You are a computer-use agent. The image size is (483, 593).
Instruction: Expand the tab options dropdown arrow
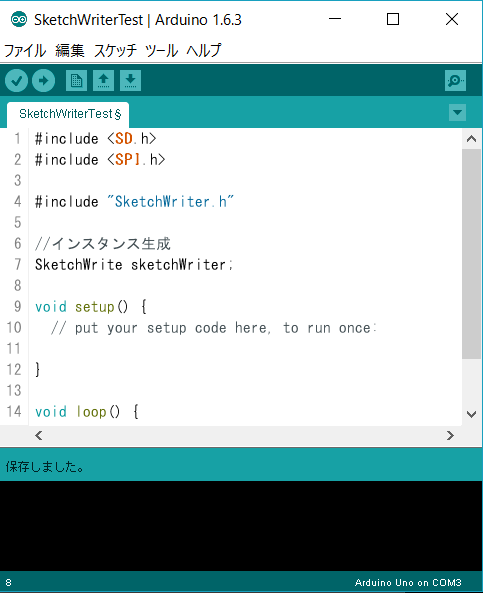[x=457, y=113]
